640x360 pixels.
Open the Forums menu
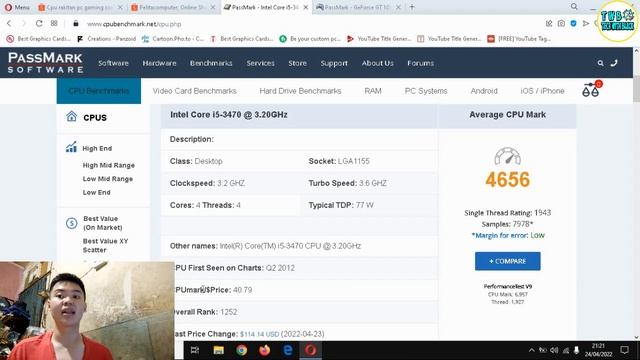click(x=420, y=63)
